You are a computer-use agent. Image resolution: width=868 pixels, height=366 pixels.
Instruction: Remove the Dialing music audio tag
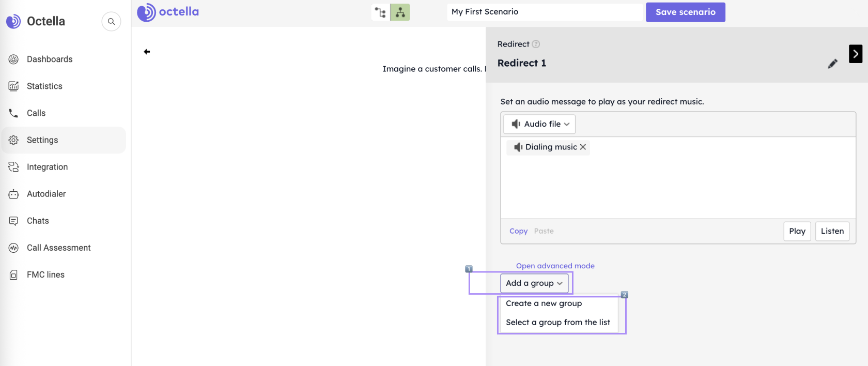[x=583, y=147]
